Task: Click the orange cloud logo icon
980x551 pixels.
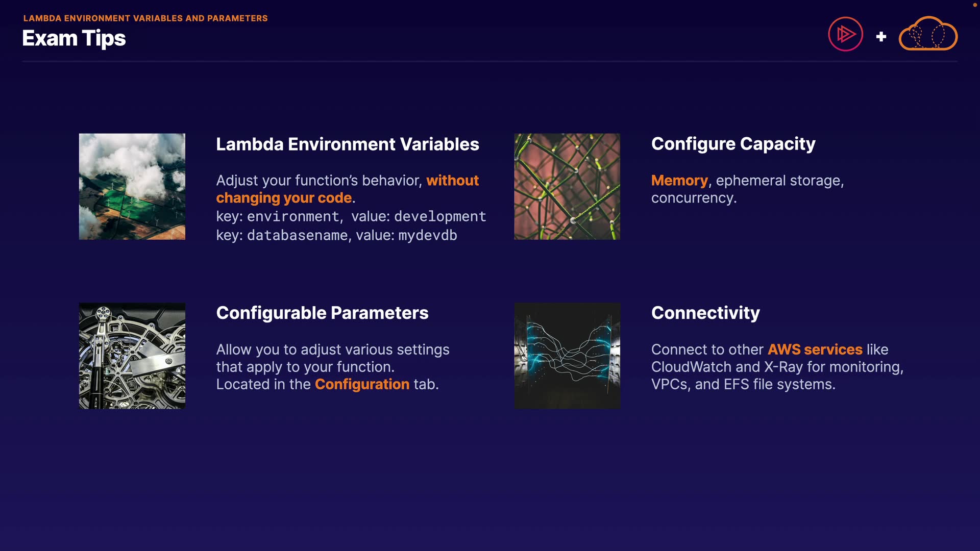Action: pos(927,34)
